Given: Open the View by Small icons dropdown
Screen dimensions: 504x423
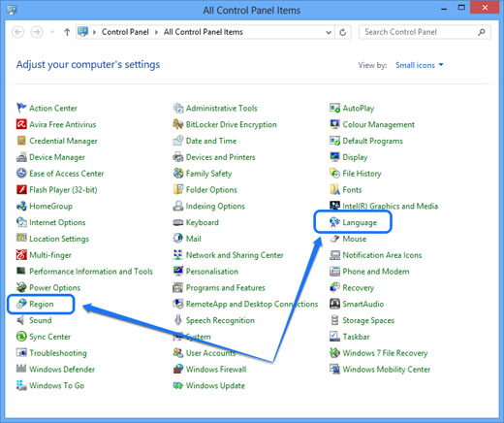Looking at the screenshot, I should [420, 65].
